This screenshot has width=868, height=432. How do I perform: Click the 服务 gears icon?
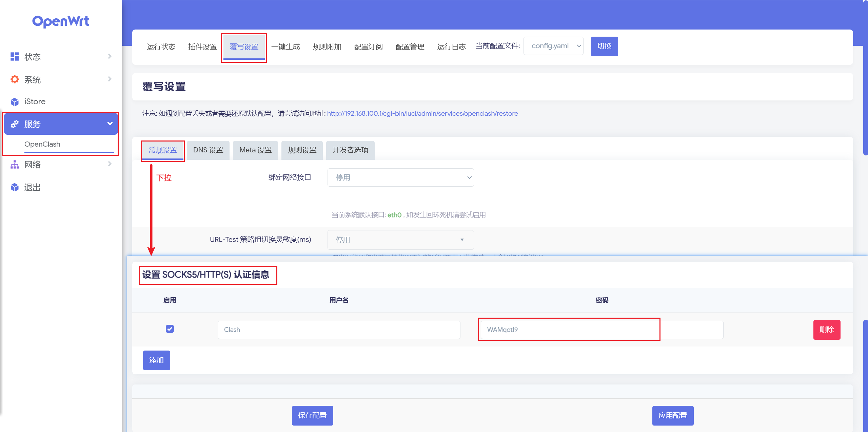[x=15, y=124]
